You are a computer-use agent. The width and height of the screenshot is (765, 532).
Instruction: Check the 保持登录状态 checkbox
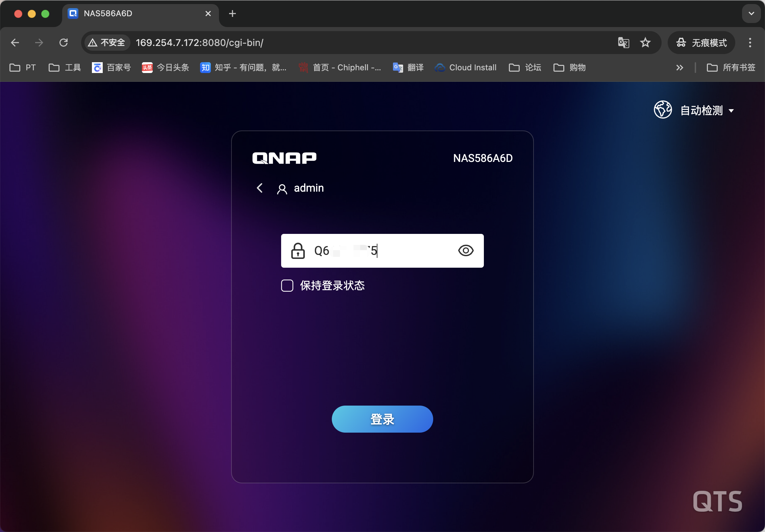coord(287,286)
